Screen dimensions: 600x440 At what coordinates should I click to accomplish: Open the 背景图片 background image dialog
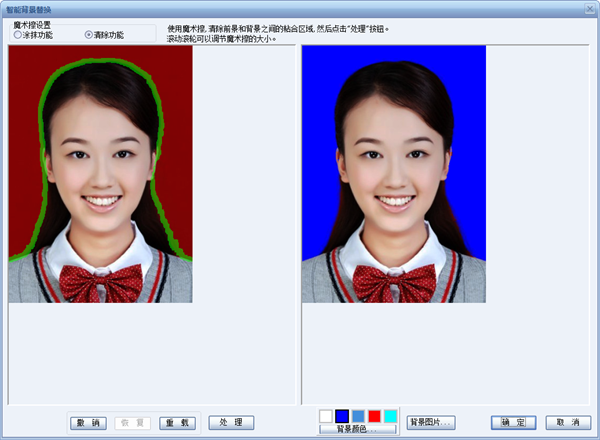(x=431, y=422)
